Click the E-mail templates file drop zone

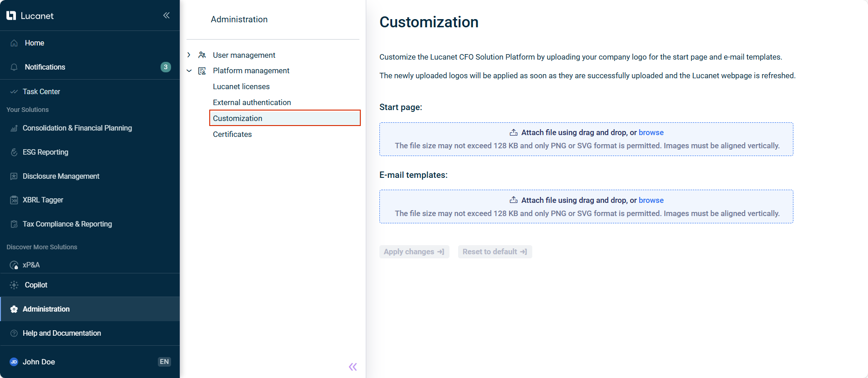(586, 207)
